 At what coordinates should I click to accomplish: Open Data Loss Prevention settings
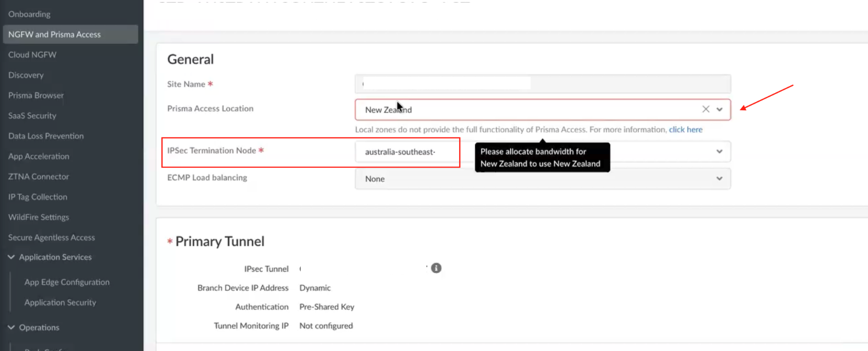46,136
